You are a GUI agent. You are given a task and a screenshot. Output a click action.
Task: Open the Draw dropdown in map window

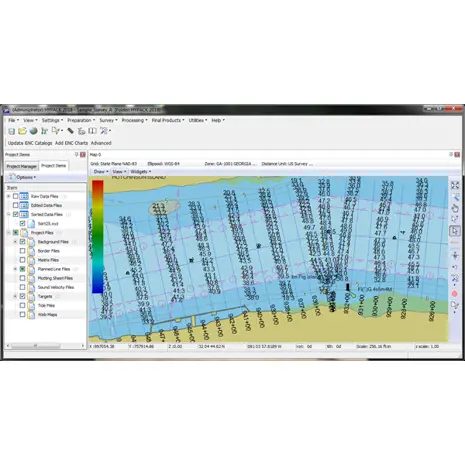[101, 172]
